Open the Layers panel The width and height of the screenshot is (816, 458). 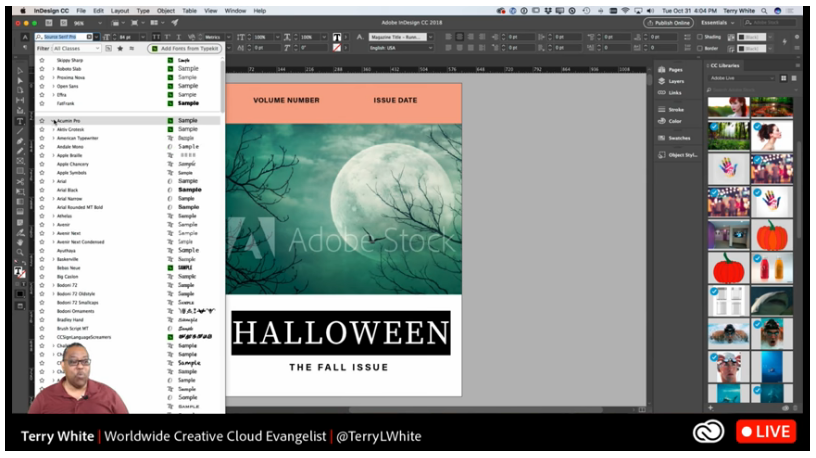click(x=676, y=81)
